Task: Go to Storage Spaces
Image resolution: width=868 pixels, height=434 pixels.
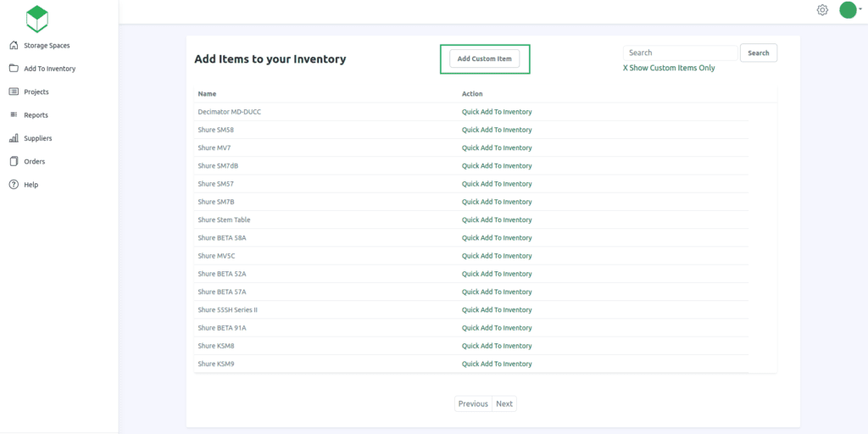Action: 47,46
